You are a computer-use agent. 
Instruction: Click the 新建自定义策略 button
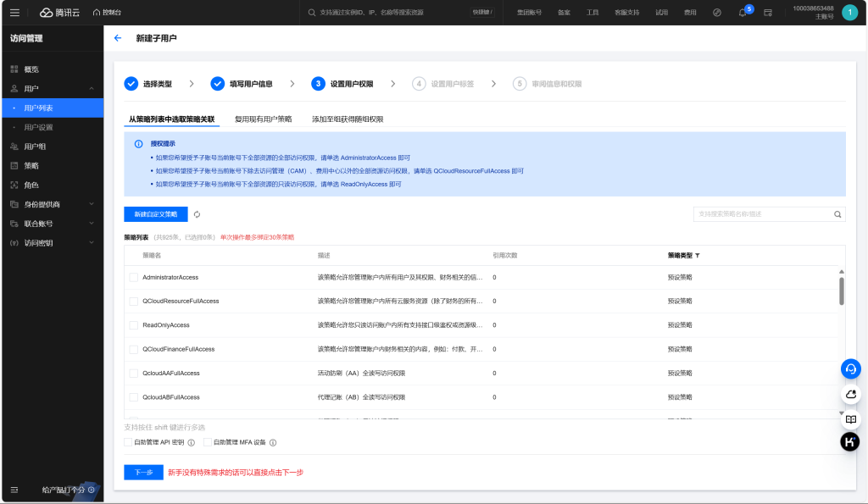[x=155, y=214]
